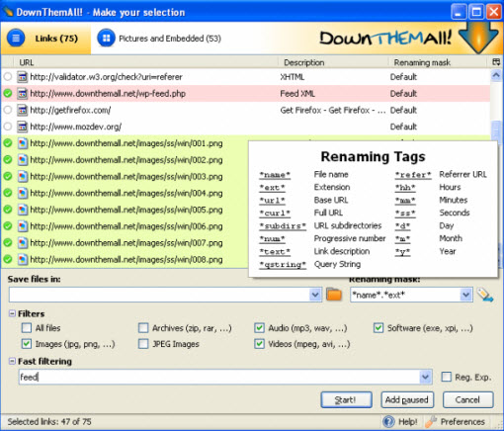The height and width of the screenshot is (431, 504).
Task: Click the column picker icon in list header
Action: tap(496, 62)
